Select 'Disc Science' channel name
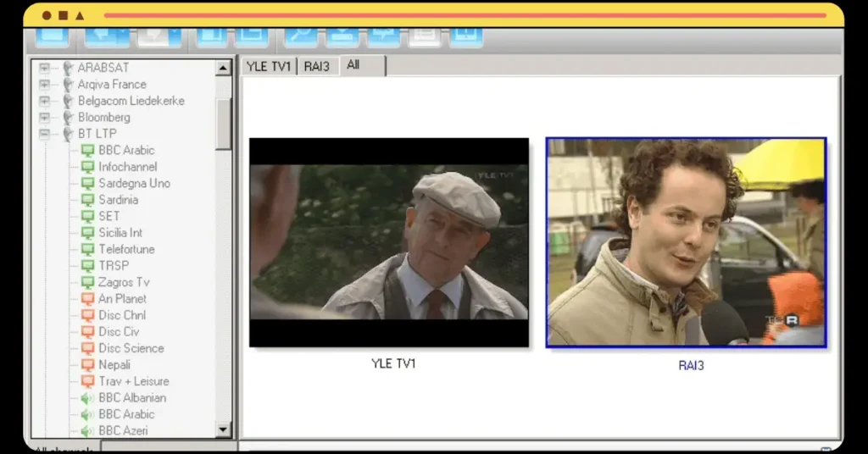 pos(131,348)
